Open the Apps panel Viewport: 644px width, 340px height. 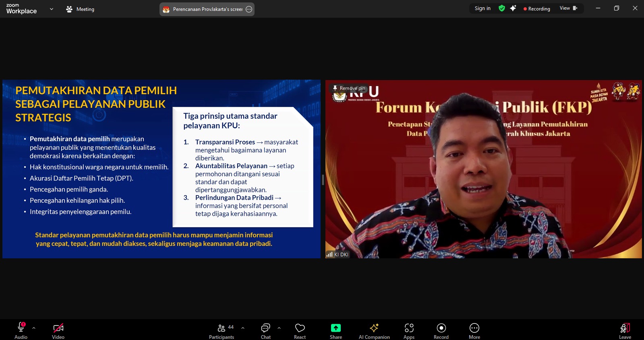(x=409, y=330)
